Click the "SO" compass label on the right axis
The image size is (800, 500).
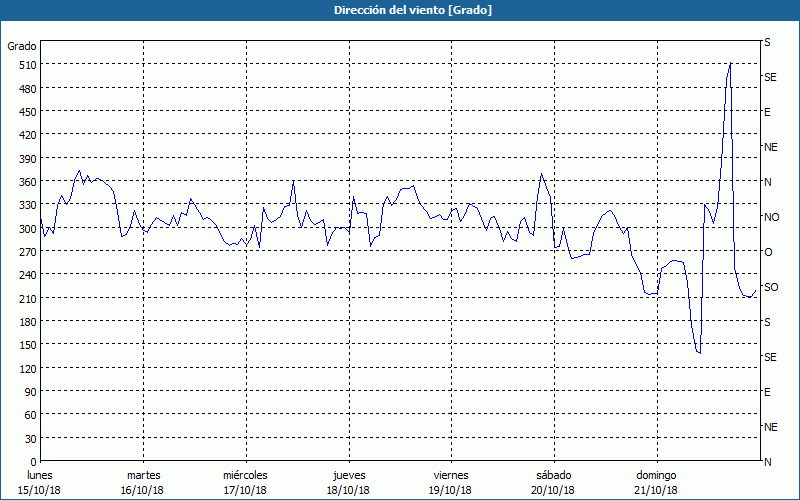coord(771,287)
